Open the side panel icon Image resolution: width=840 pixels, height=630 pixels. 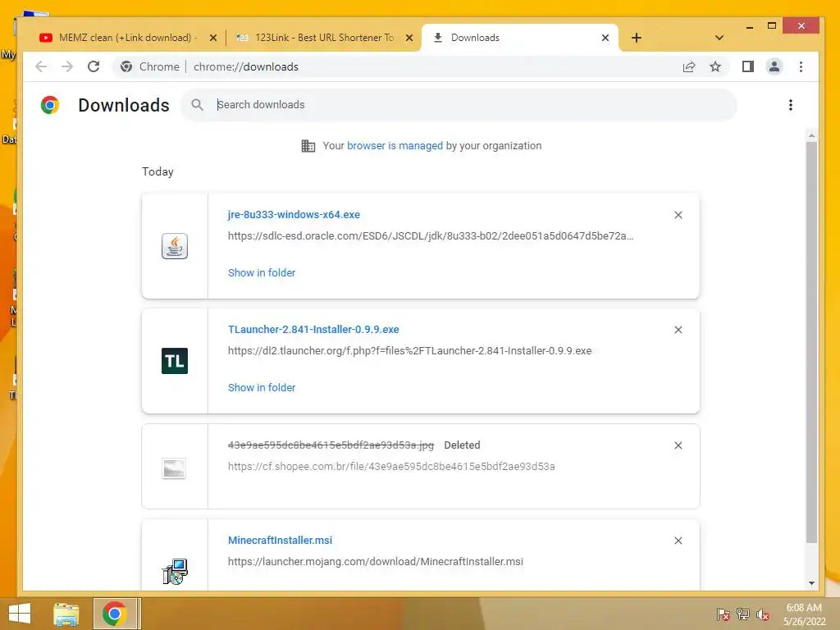click(x=748, y=66)
